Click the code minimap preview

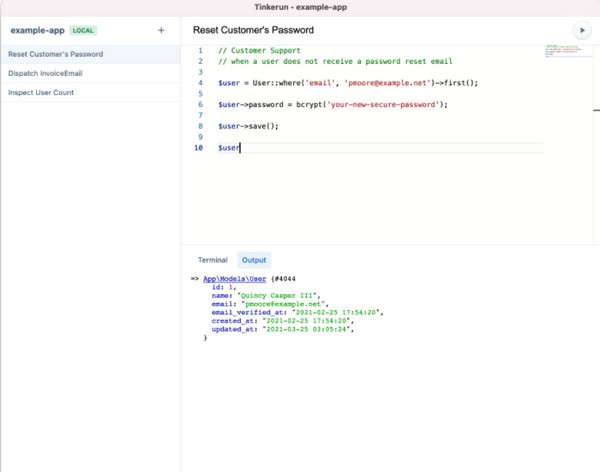click(x=561, y=51)
